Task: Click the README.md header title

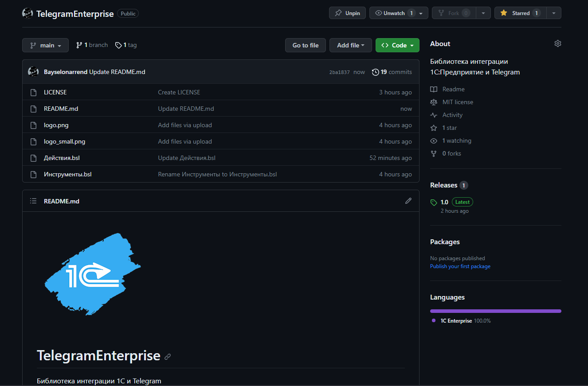Action: point(62,201)
